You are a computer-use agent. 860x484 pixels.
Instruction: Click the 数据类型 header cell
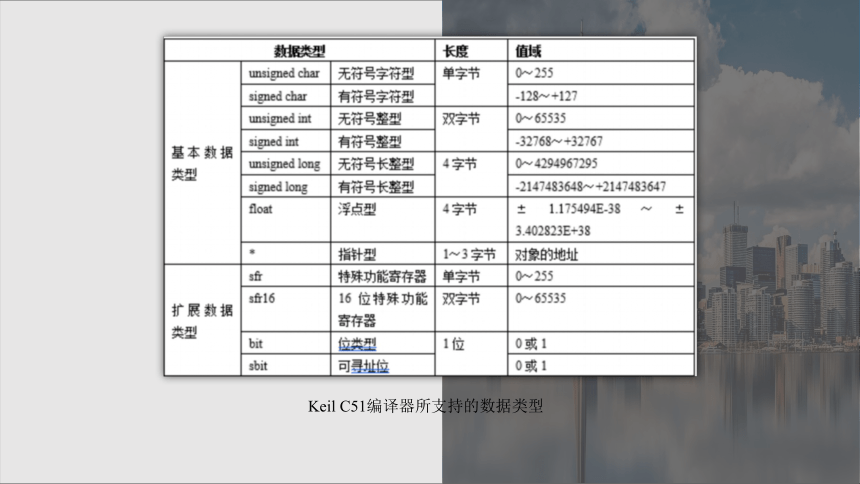coord(299,50)
